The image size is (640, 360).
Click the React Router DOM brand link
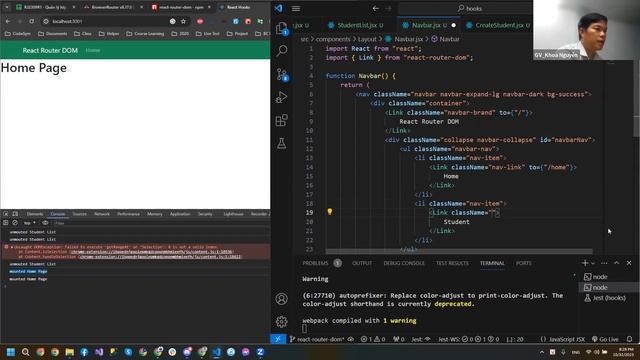point(50,50)
